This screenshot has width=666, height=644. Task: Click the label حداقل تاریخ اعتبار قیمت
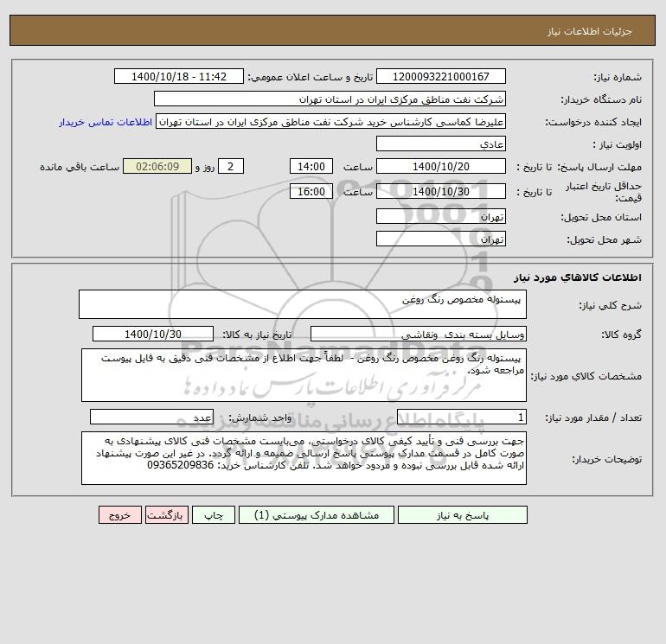click(x=603, y=192)
